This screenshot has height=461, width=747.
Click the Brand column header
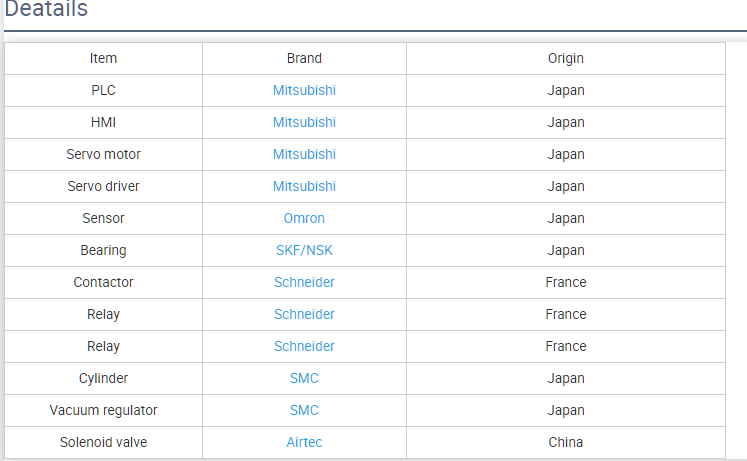pos(304,58)
